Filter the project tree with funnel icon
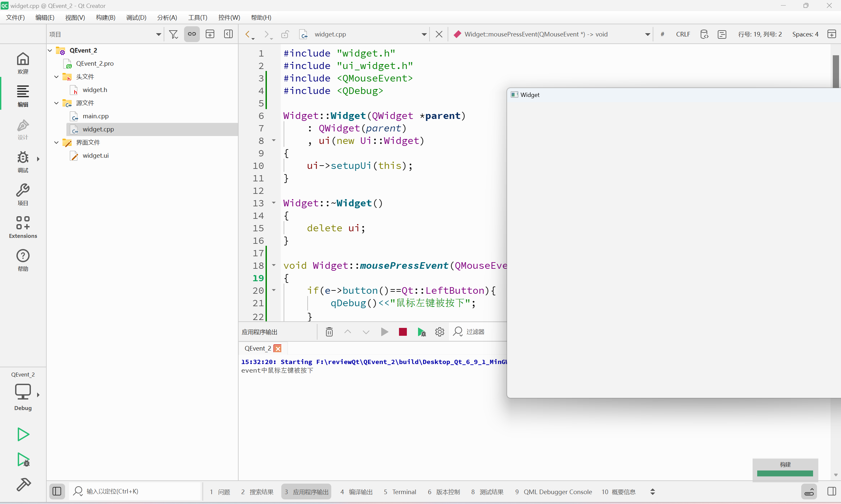Screen dimensions: 841x504 point(173,34)
